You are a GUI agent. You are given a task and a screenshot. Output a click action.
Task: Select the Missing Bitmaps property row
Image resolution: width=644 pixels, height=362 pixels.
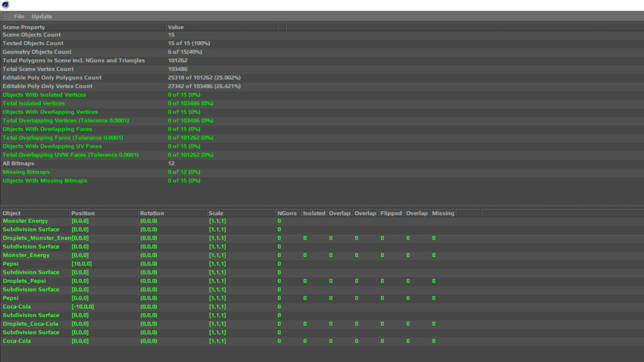[26, 172]
